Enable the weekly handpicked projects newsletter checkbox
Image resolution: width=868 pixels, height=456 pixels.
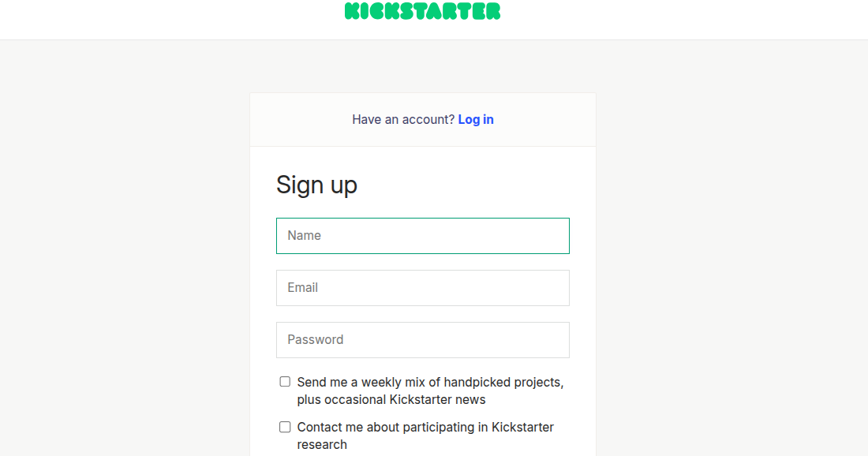285,382
